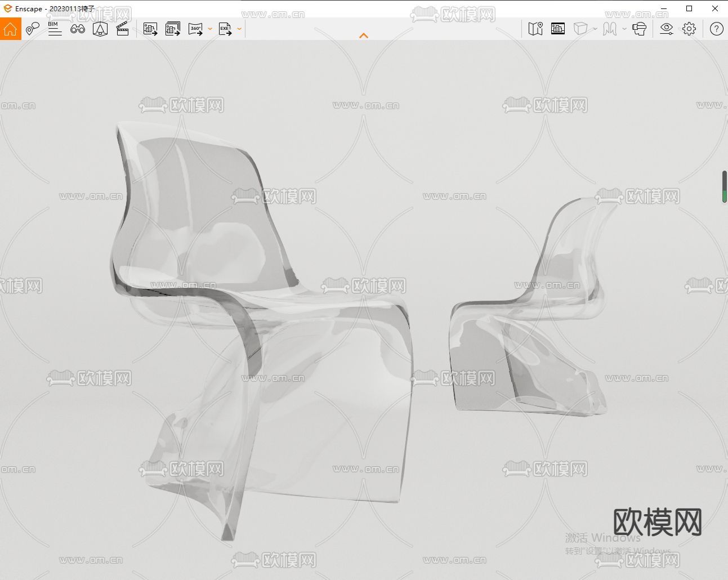Collapse the toolbar with the orange chevron
The height and width of the screenshot is (580, 728).
[x=364, y=35]
